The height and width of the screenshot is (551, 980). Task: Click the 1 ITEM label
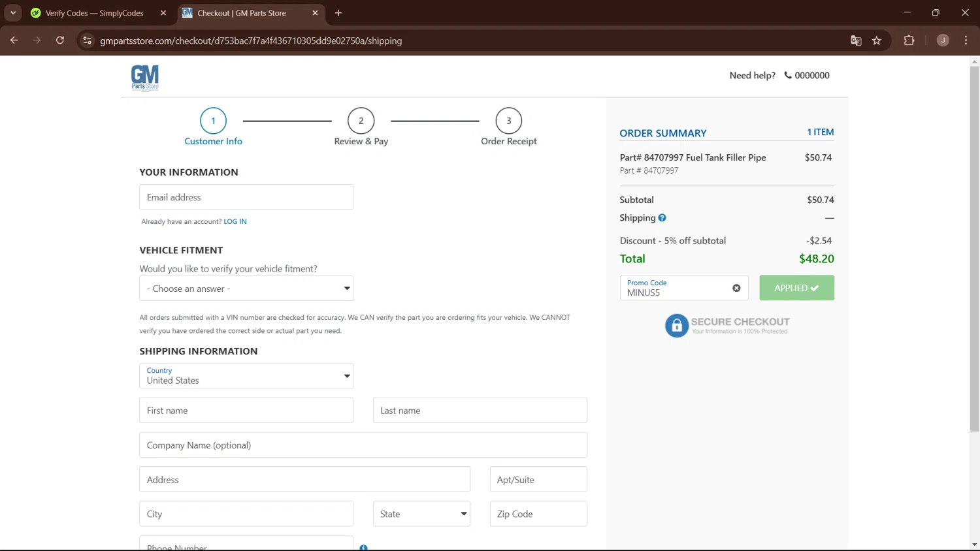[x=821, y=132]
